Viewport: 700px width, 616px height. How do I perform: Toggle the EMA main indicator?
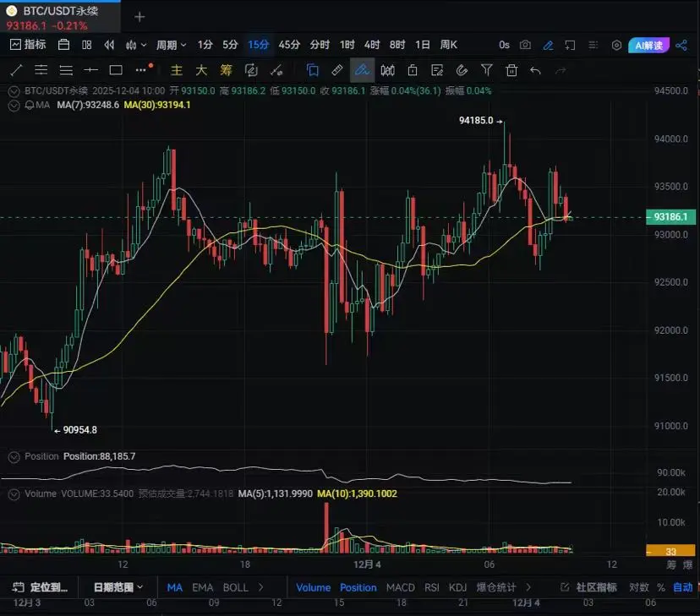coord(203,587)
